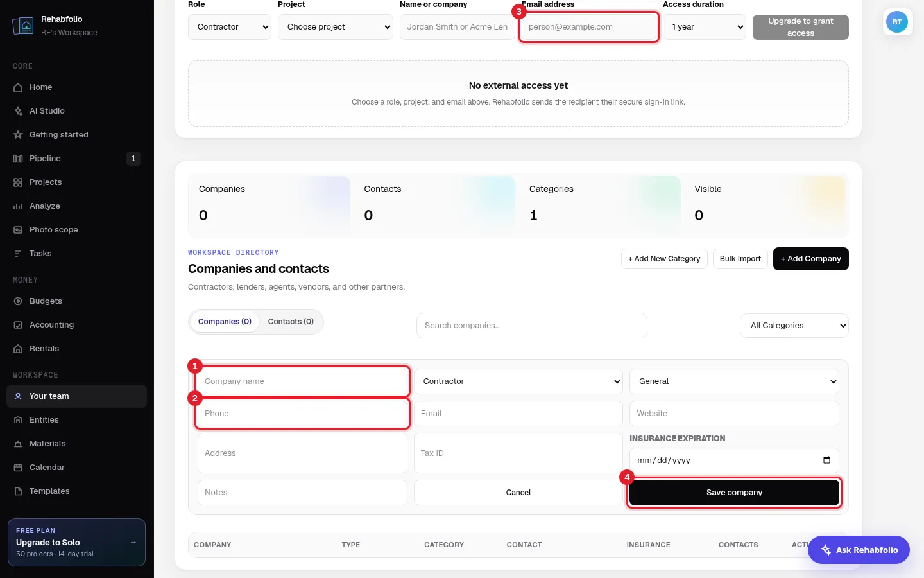Click the Company name field
This screenshot has height=578, width=924.
point(302,381)
